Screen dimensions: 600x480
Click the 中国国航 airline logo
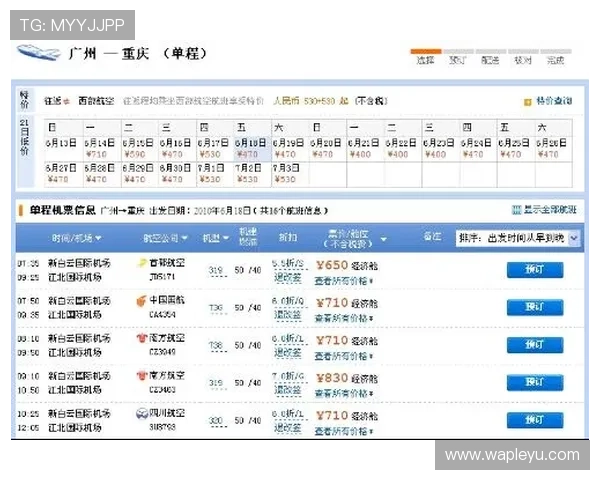tap(142, 301)
